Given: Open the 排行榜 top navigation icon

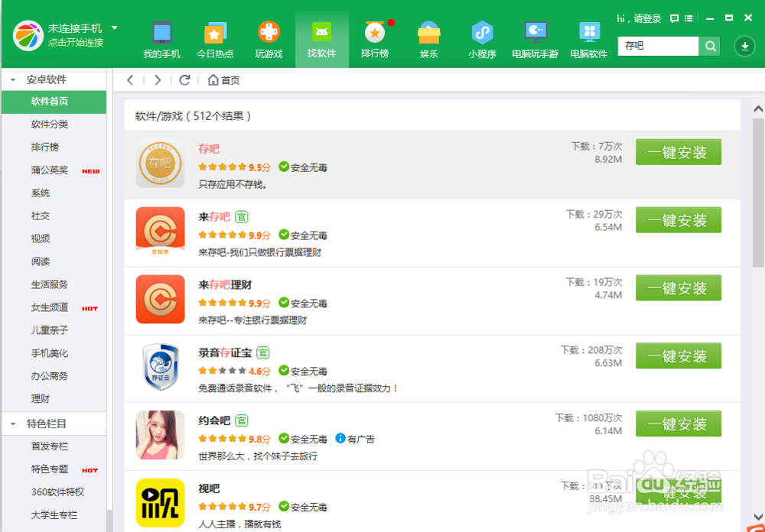Looking at the screenshot, I should tap(375, 40).
